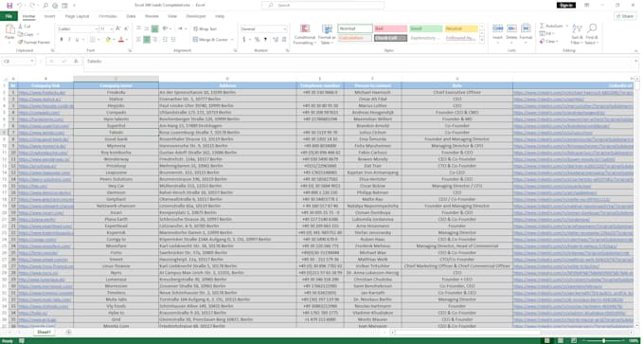
Task: Add a new sheet with plus button
Action: [x=68, y=332]
